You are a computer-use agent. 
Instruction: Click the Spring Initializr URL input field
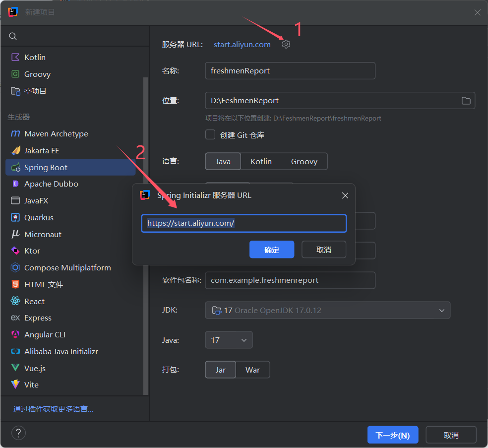click(x=244, y=223)
